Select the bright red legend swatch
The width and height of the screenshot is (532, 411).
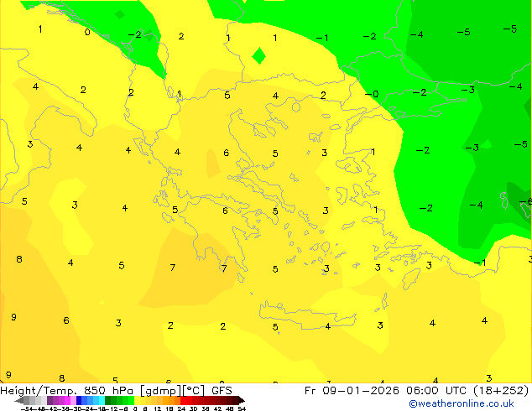point(184,400)
